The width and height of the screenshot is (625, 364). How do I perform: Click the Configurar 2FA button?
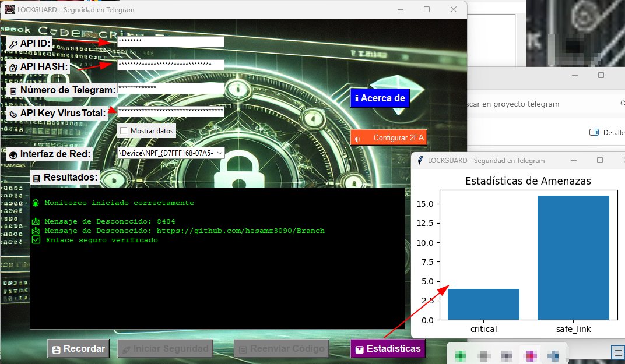[x=389, y=137]
